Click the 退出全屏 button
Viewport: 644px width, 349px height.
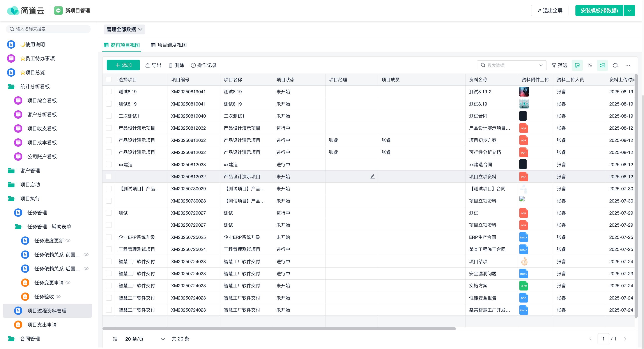(550, 11)
